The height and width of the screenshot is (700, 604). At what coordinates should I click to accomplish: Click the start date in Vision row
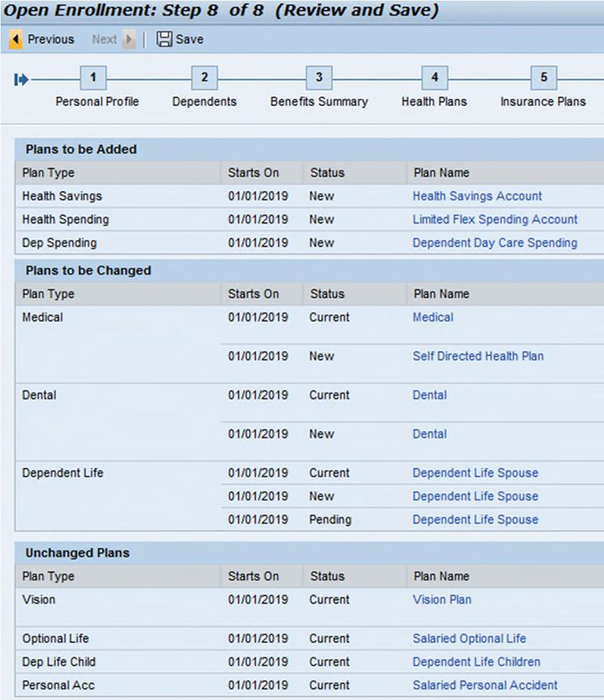[258, 600]
